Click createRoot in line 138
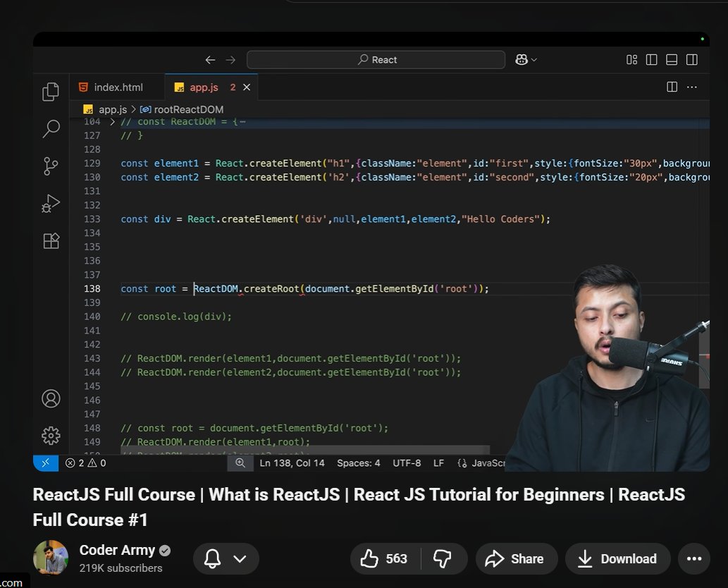The width and height of the screenshot is (728, 588). 271,288
